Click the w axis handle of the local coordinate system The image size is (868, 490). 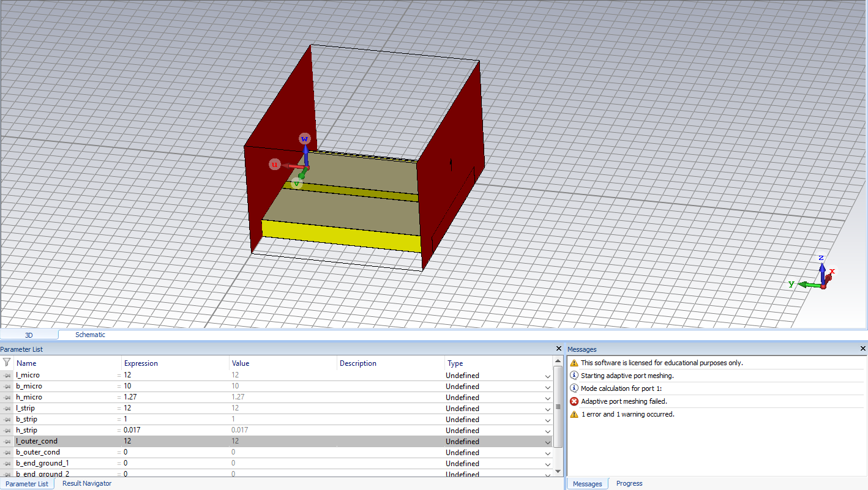(304, 139)
